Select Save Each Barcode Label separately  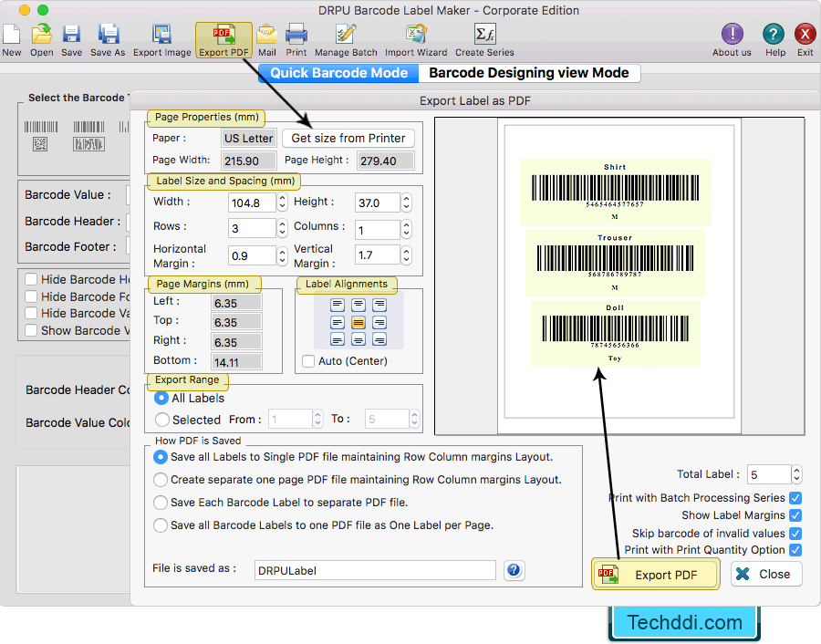161,503
